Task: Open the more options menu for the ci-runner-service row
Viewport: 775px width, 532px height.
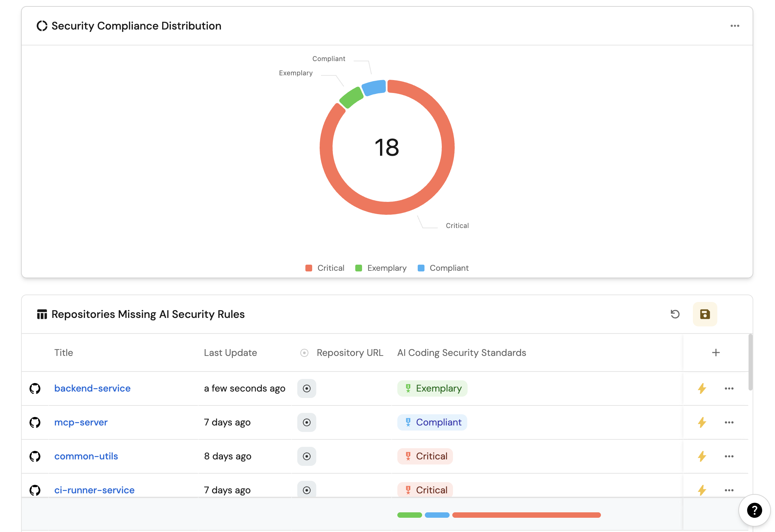Action: (729, 490)
